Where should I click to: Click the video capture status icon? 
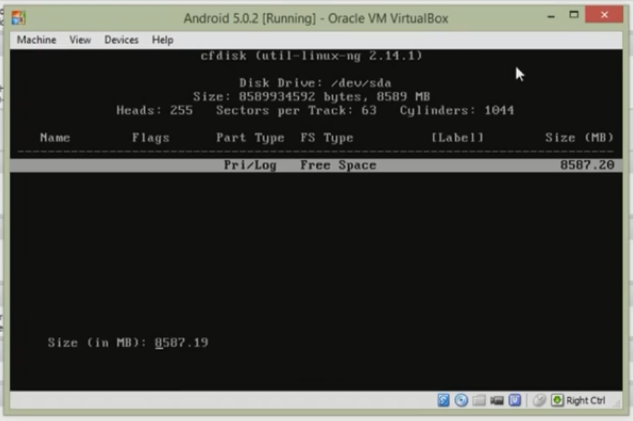(x=497, y=400)
